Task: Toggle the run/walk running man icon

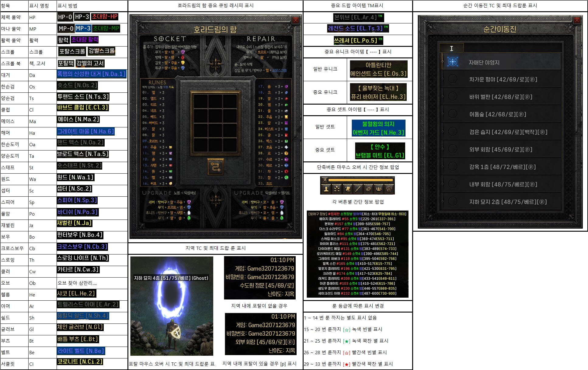Action: 325,180
